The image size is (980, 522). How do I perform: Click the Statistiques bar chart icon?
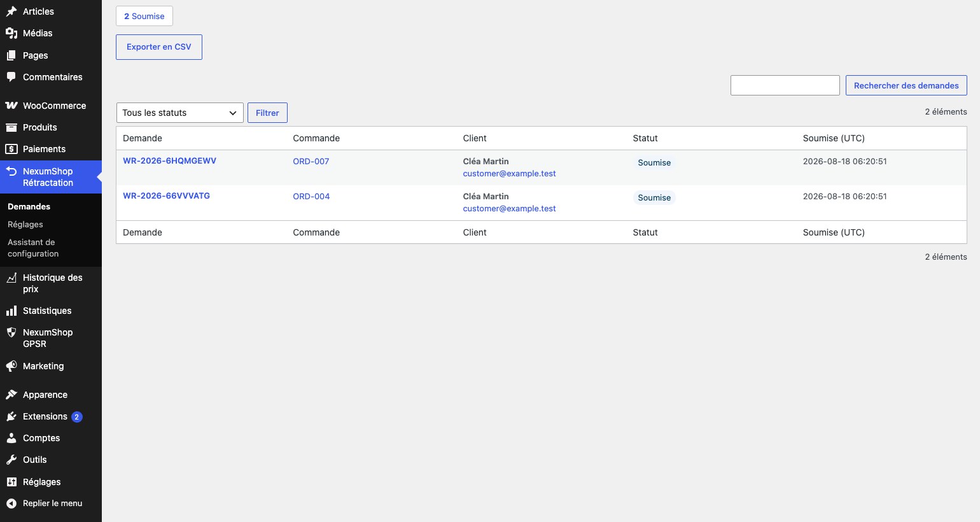(x=11, y=311)
